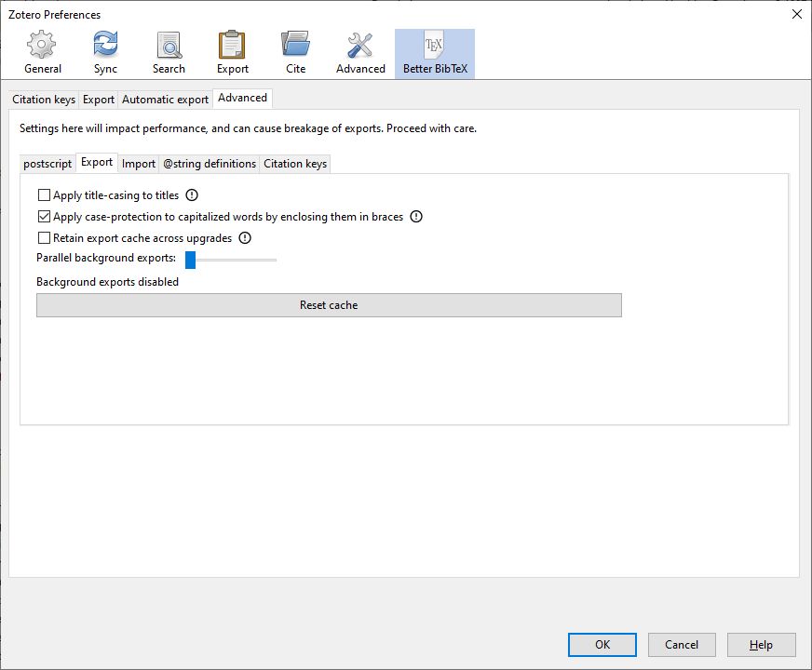Open the postscript sub-tab
Screen dimensions: 812x670
point(47,164)
